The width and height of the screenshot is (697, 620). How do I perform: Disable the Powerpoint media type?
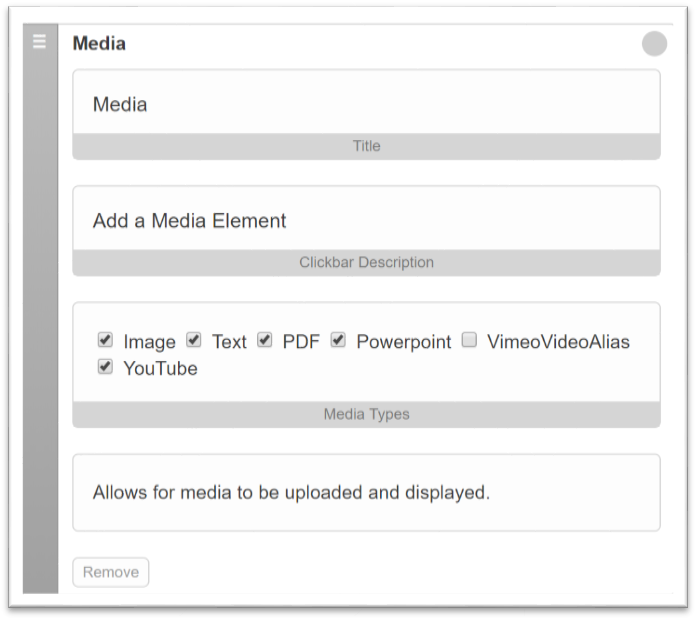338,340
